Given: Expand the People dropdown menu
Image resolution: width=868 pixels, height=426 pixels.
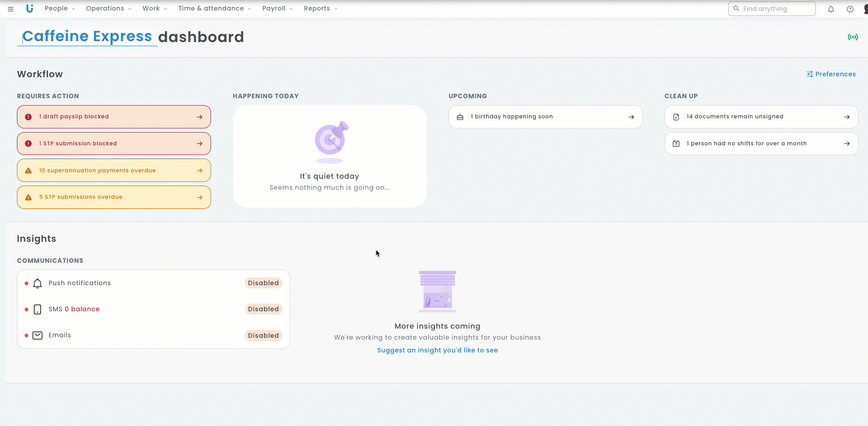Looking at the screenshot, I should 60,9.
